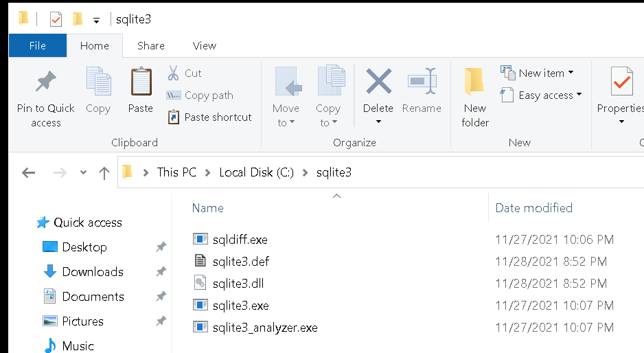Click the Properties checkmark icon in title bar

(x=56, y=19)
